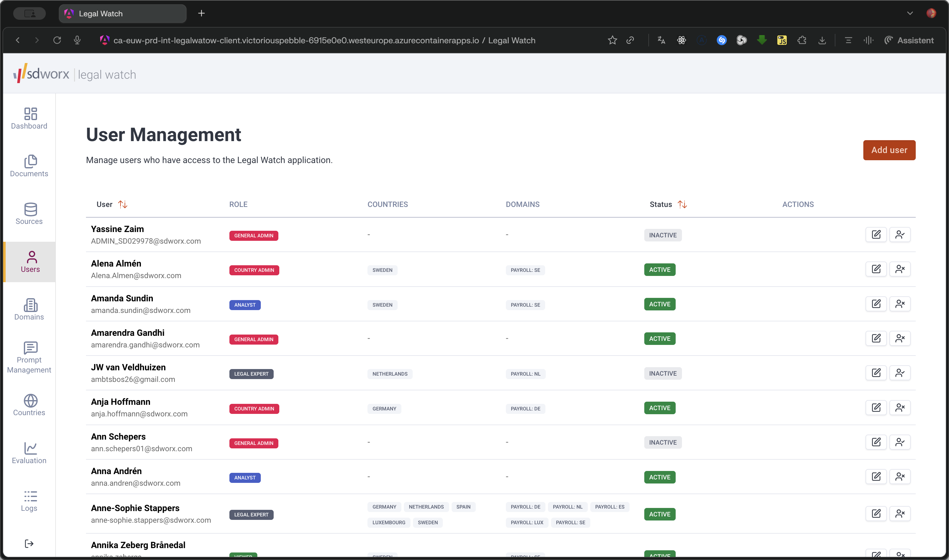Select the Users sidebar item
The height and width of the screenshot is (560, 949).
pyautogui.click(x=30, y=262)
